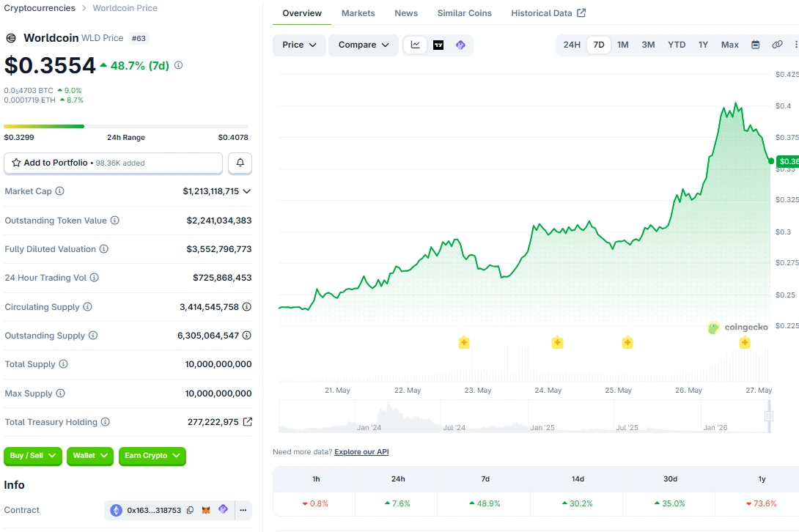Select the 7D time range
The image size is (799, 532).
coord(599,45)
